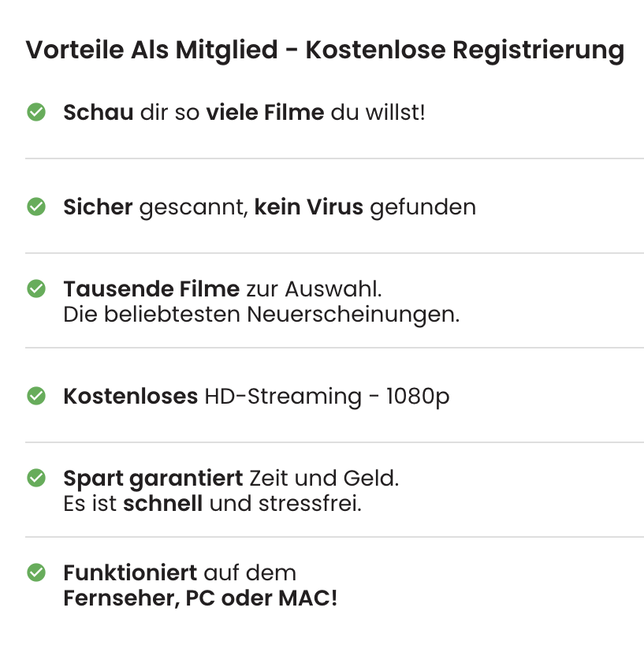Click the check icon next to "Kostenloses HD-Streaming"

[35, 395]
